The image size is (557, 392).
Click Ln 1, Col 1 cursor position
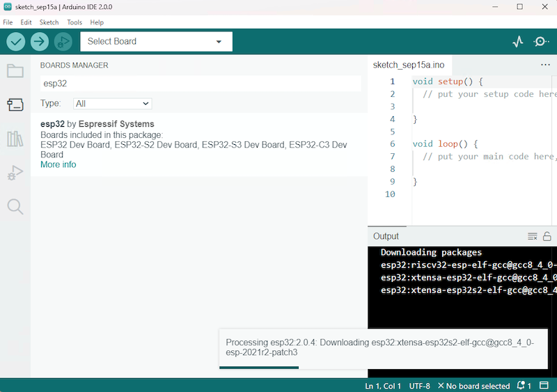pos(383,386)
